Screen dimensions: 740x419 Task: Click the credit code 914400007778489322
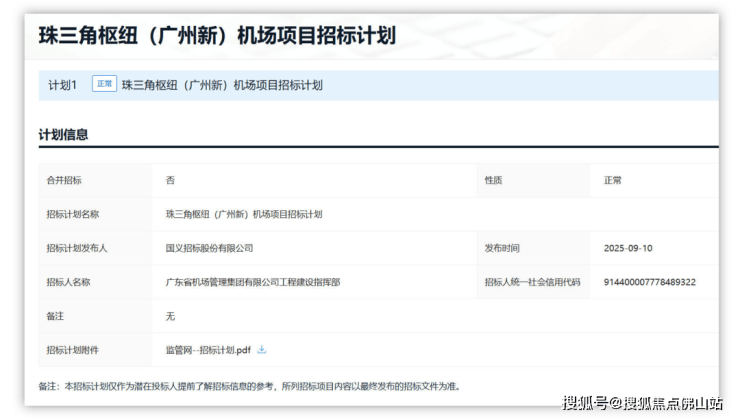650,282
